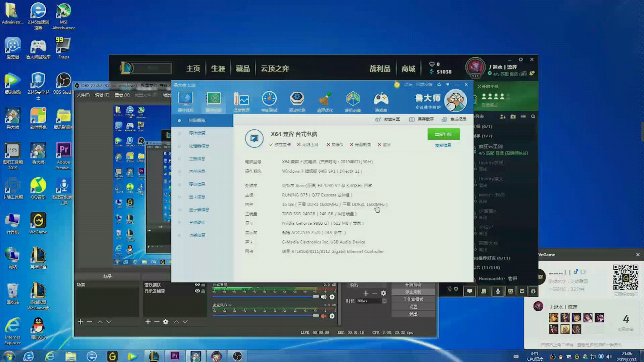Click 退出 button in OBS controls
The height and width of the screenshot is (362, 644).
tap(413, 314)
